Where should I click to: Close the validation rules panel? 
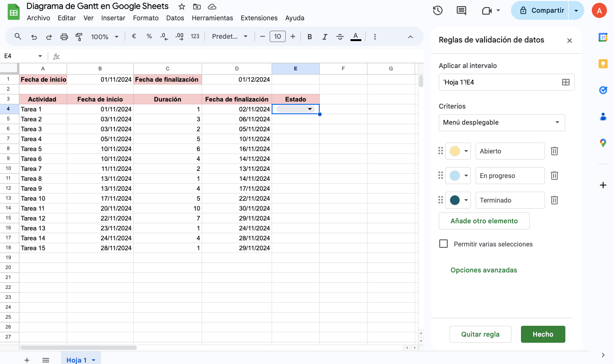570,41
